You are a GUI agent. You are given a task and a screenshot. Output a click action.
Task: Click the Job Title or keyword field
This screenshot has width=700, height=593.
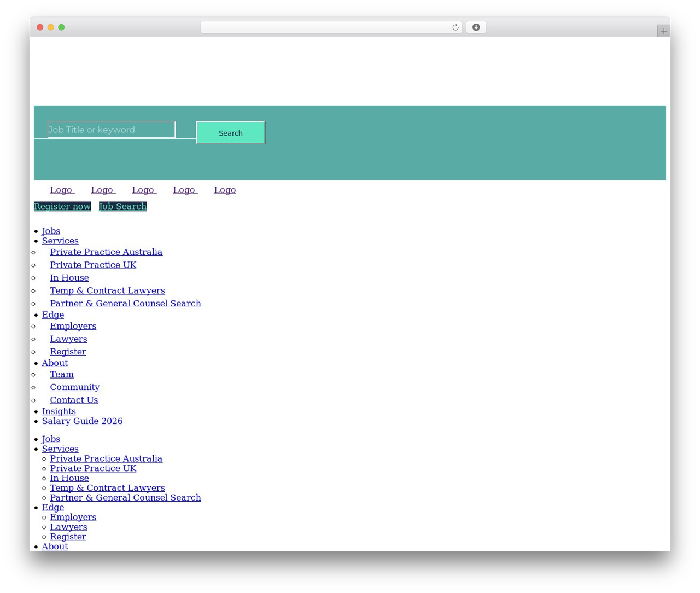[112, 130]
